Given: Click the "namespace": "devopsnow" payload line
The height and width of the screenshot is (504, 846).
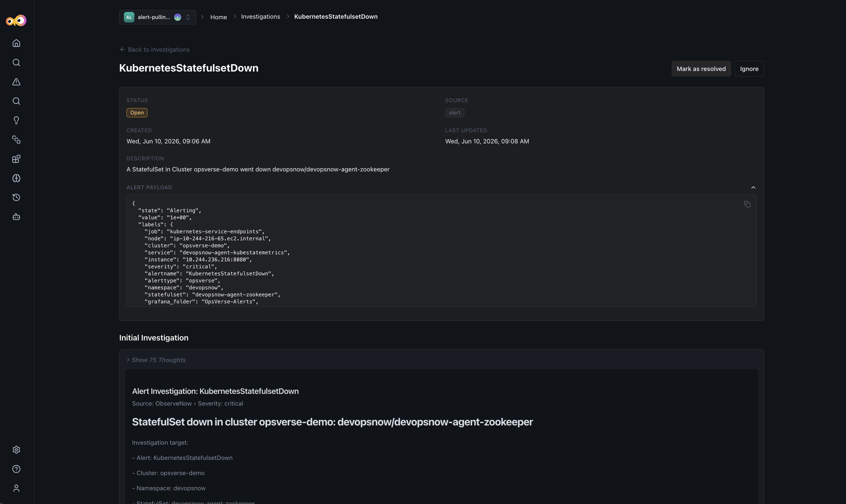Looking at the screenshot, I should 184,288.
